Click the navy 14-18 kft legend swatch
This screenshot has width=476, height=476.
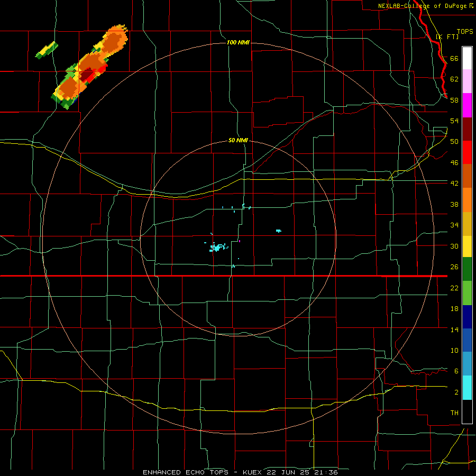tap(467, 316)
